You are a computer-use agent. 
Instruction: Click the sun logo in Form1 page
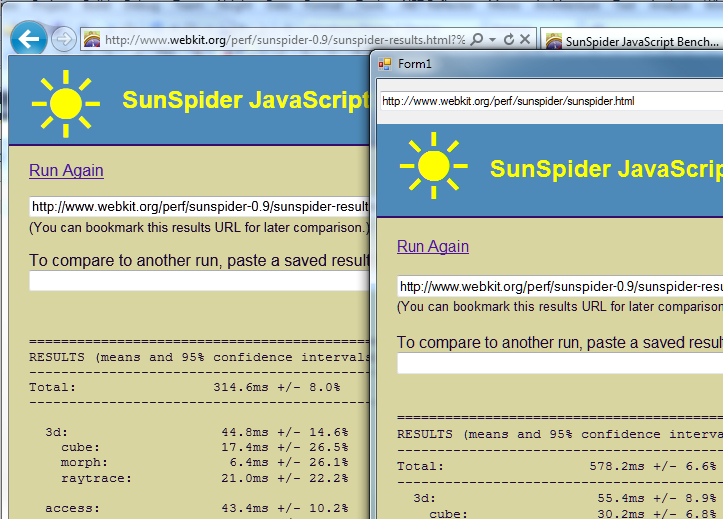tap(433, 165)
